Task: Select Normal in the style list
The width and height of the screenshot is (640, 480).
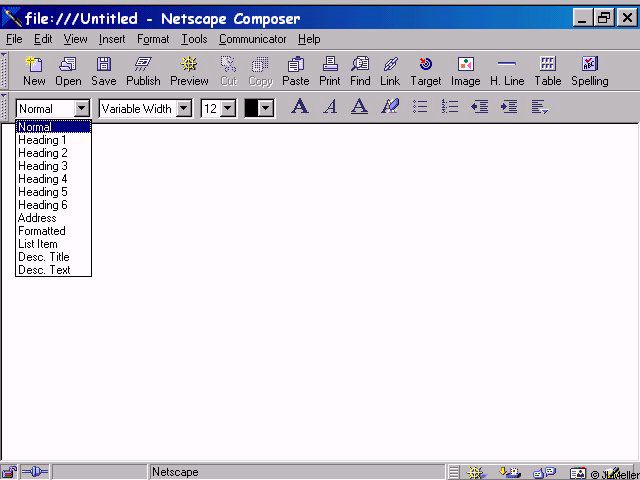Action: point(53,127)
